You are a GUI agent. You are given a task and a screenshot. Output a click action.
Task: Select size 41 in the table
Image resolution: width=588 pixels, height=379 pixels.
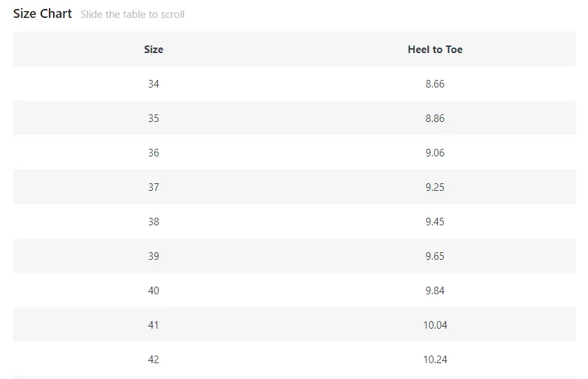click(154, 325)
